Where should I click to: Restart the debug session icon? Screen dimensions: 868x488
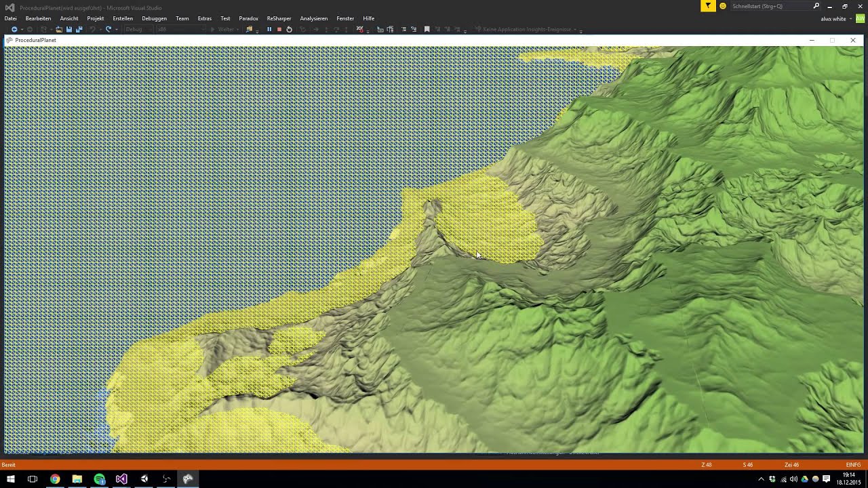pyautogui.click(x=289, y=29)
